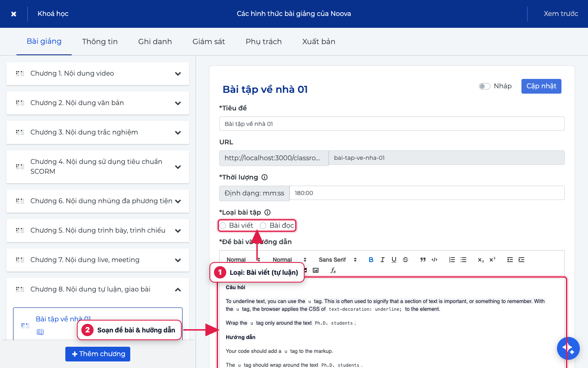Click the drag handle of Chương 8
The width and height of the screenshot is (588, 368).
coord(20,289)
